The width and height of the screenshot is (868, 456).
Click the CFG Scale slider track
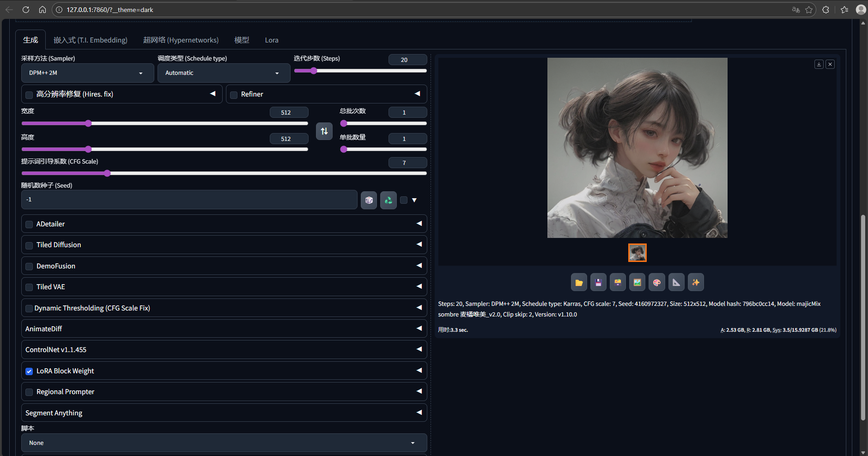[224, 173]
